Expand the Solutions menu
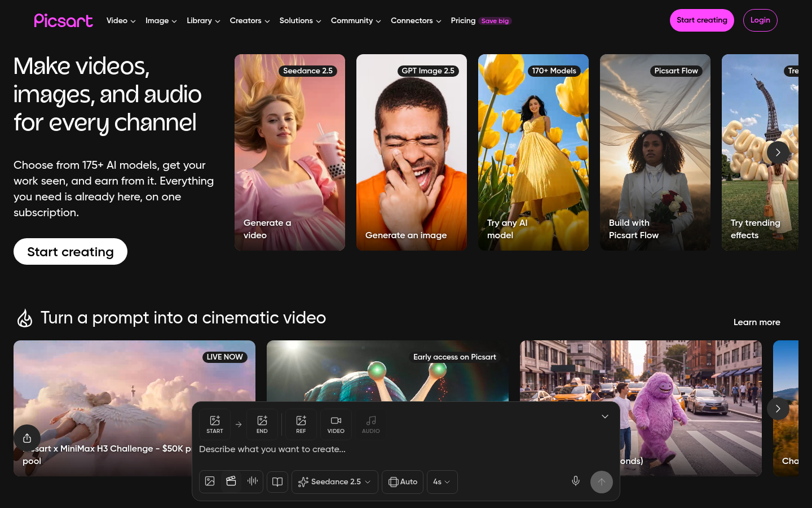Image resolution: width=812 pixels, height=508 pixels. pyautogui.click(x=301, y=21)
